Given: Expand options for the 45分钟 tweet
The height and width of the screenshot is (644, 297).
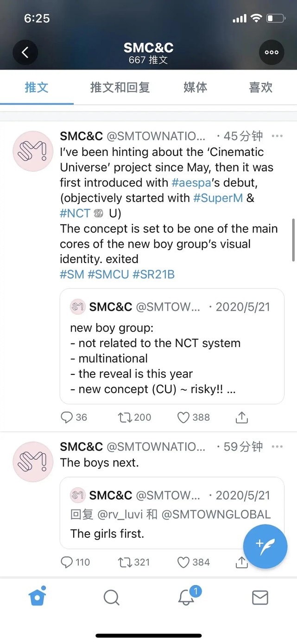Looking at the screenshot, I should [x=277, y=136].
